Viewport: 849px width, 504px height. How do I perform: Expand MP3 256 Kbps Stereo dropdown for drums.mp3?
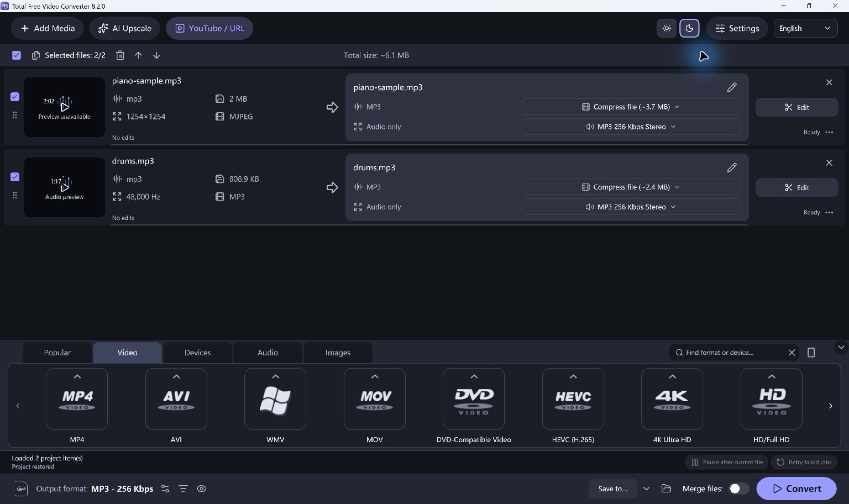point(631,207)
